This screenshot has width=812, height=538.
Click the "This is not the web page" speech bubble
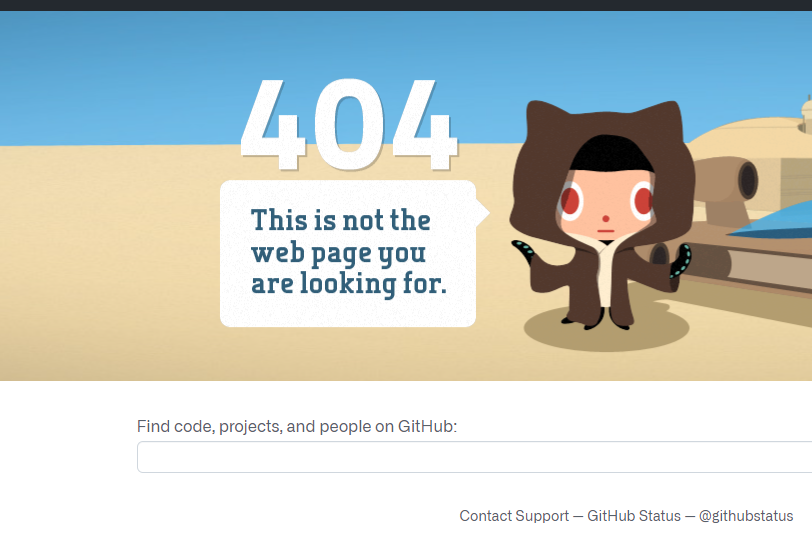click(x=354, y=253)
